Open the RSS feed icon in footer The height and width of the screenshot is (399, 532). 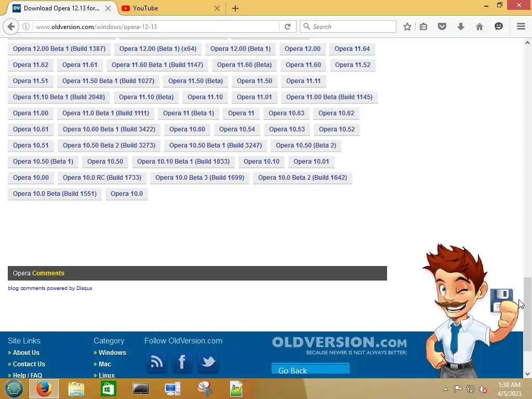tap(156, 362)
